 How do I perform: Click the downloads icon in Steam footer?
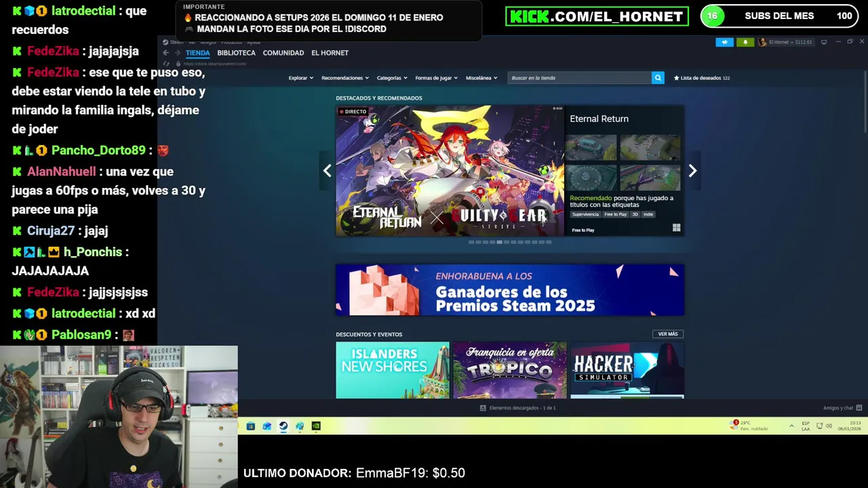pos(483,408)
